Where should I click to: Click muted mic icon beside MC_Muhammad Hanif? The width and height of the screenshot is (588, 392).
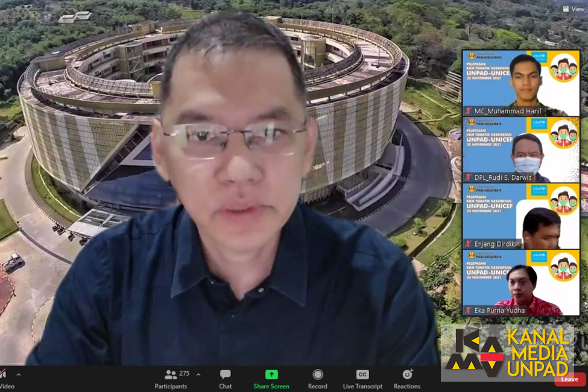(468, 111)
